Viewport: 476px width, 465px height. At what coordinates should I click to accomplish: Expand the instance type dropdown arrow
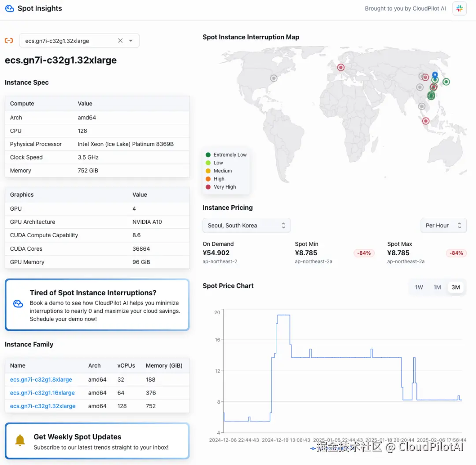131,41
